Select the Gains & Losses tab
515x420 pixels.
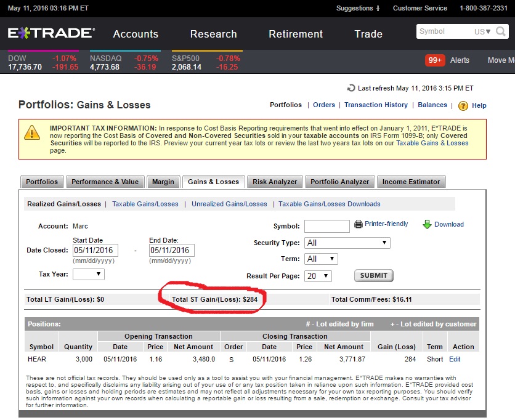click(214, 182)
